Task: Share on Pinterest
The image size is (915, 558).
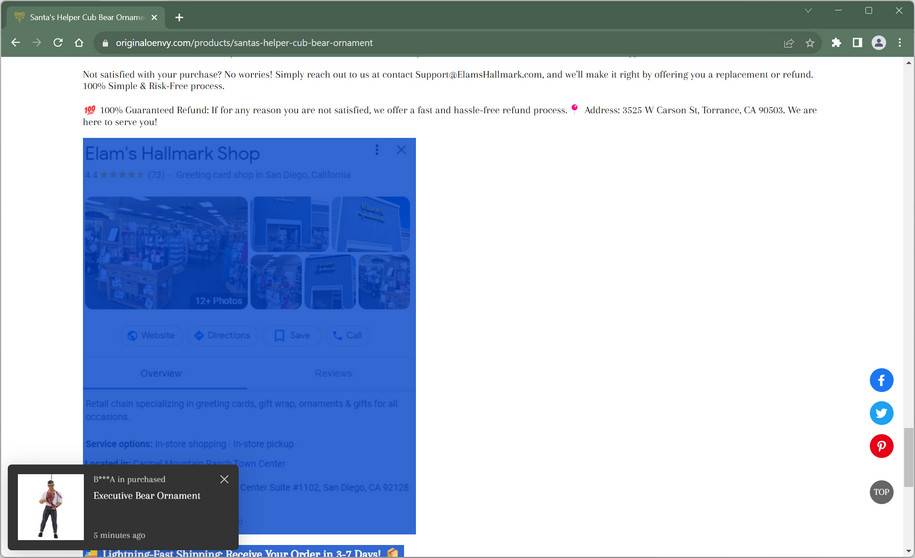Action: pos(881,447)
